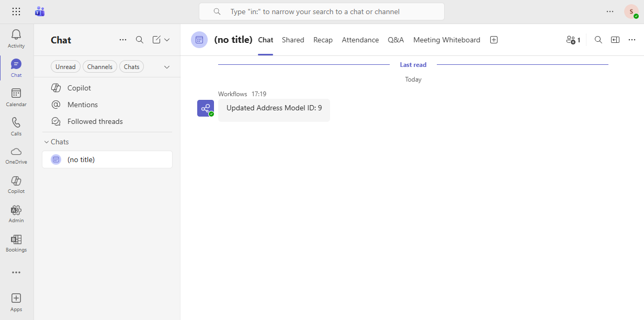The image size is (644, 320).
Task: Launch Copilot from the left rail
Action: coord(16,184)
